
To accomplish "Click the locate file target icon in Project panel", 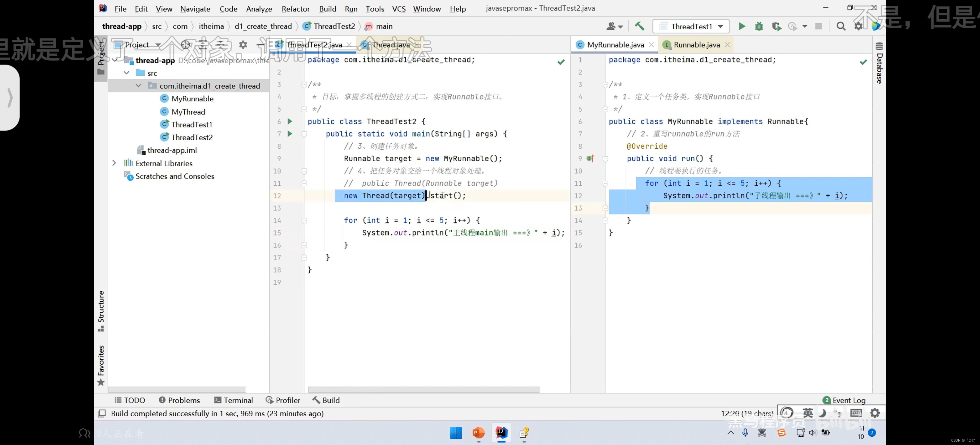I will tap(185, 45).
